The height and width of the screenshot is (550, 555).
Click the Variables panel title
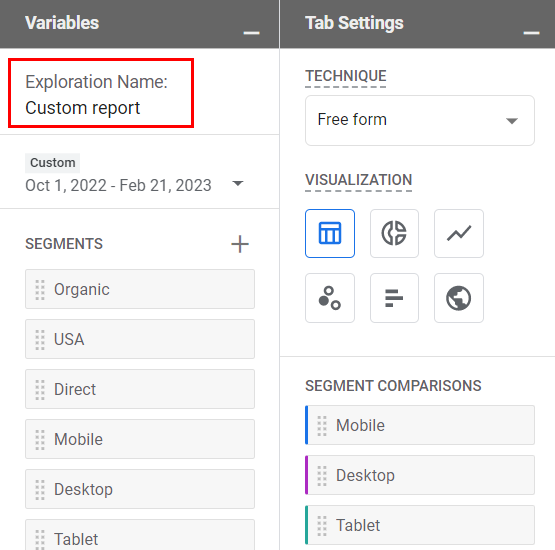[x=62, y=23]
